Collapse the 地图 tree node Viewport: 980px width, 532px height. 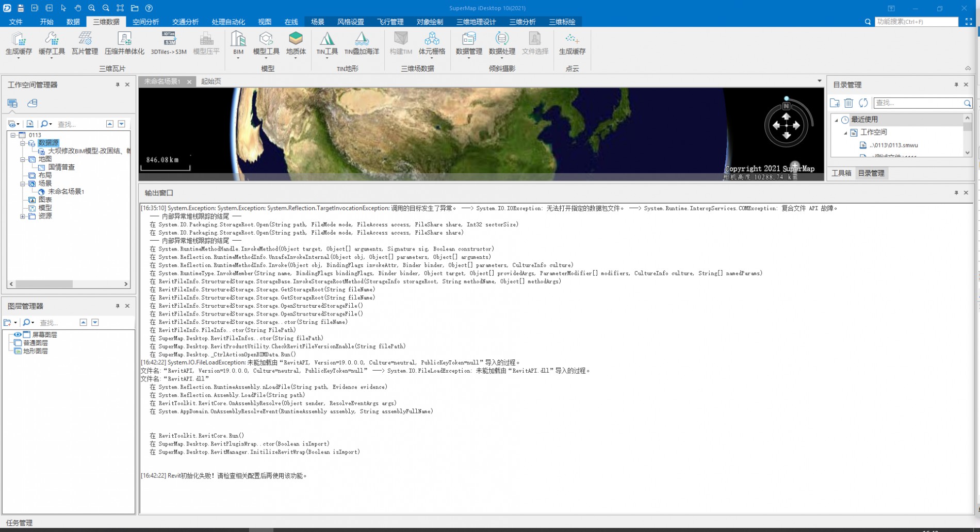(x=23, y=159)
